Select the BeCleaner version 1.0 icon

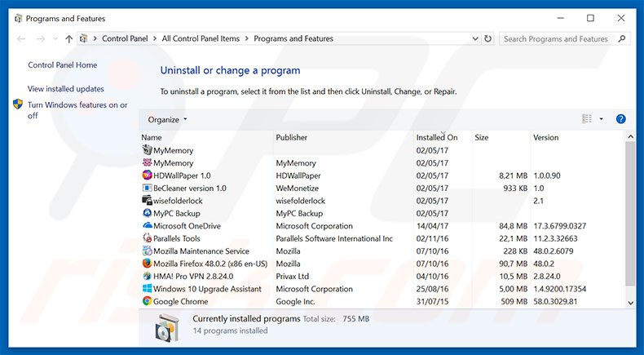tap(147, 188)
